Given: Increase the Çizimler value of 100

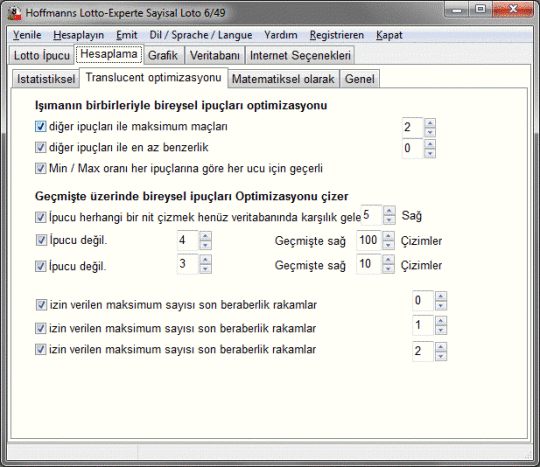Looking at the screenshot, I should [x=388, y=236].
